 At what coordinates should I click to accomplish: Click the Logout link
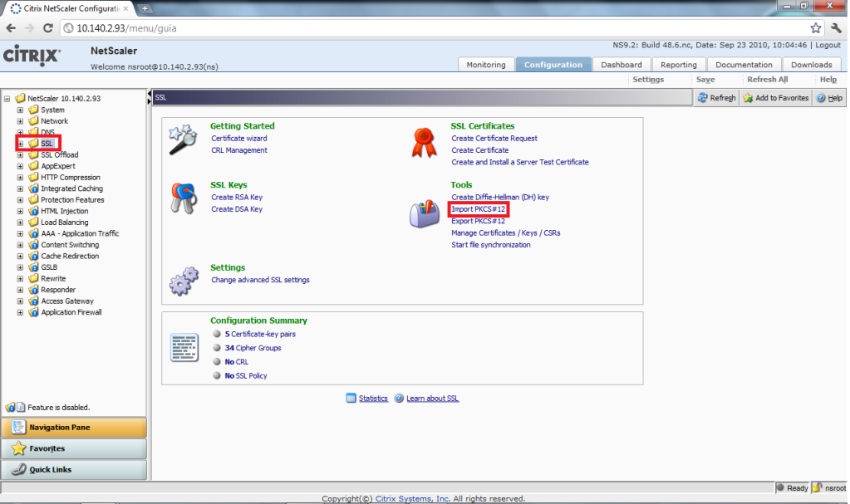pyautogui.click(x=828, y=45)
